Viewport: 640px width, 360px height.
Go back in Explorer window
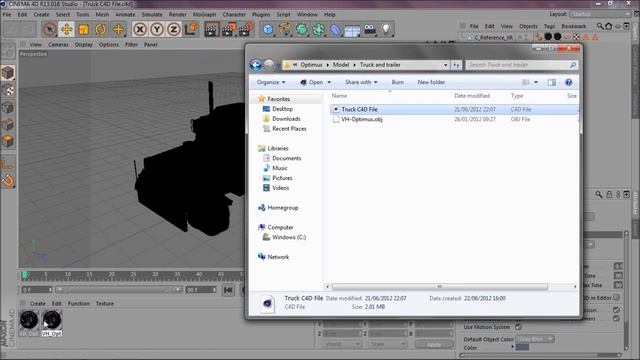[x=256, y=65]
